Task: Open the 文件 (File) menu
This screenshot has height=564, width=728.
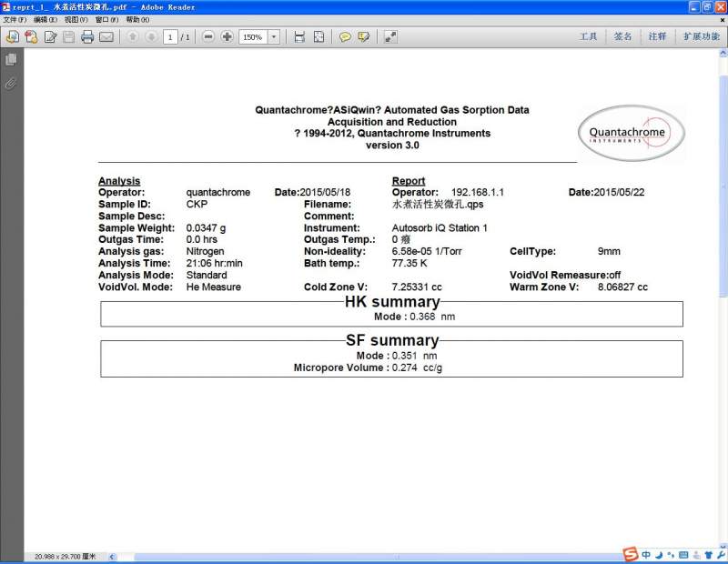Action: [15, 19]
